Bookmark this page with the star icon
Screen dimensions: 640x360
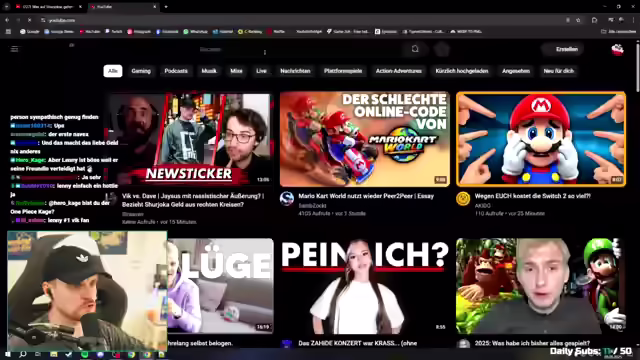578,20
